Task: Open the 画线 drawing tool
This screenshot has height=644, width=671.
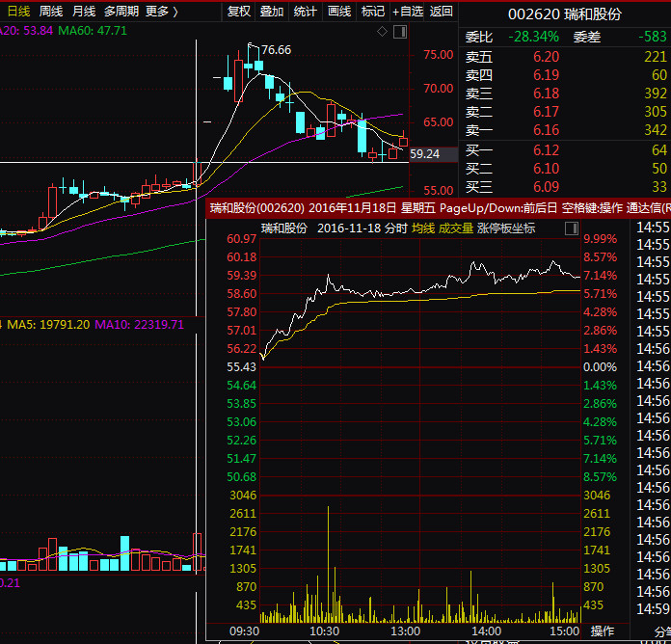Action: pyautogui.click(x=339, y=12)
